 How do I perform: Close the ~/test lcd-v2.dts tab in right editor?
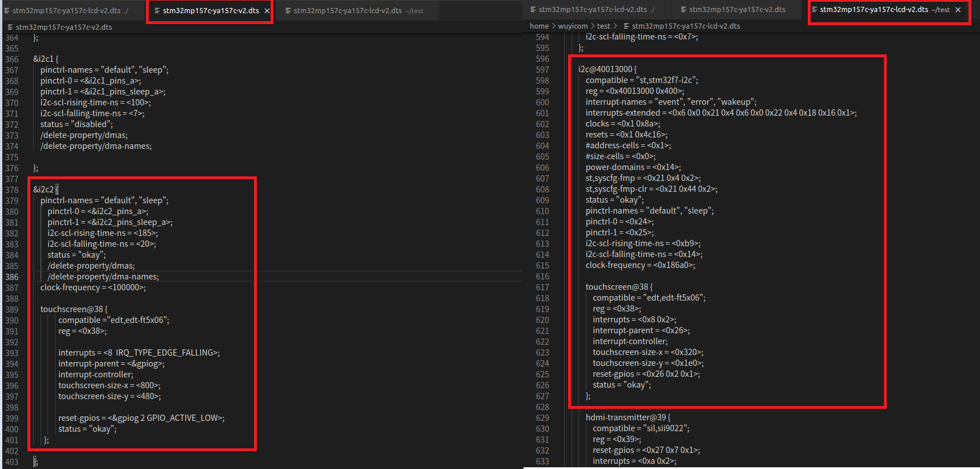pyautogui.click(x=958, y=10)
